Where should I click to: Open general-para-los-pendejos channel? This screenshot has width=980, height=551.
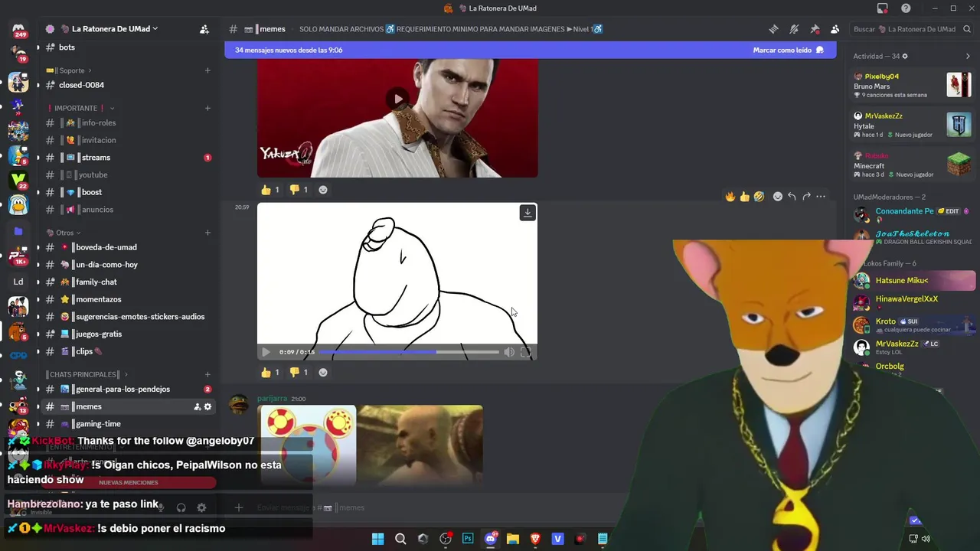point(129,389)
